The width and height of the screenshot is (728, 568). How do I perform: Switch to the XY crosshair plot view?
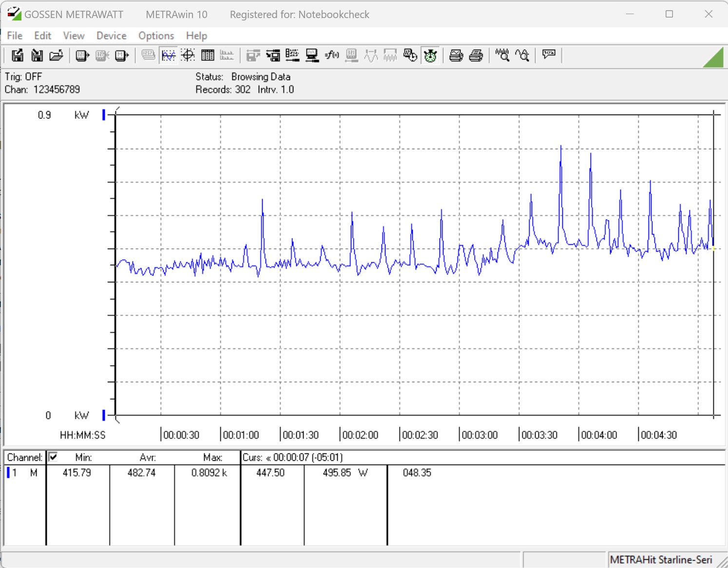coord(188,56)
